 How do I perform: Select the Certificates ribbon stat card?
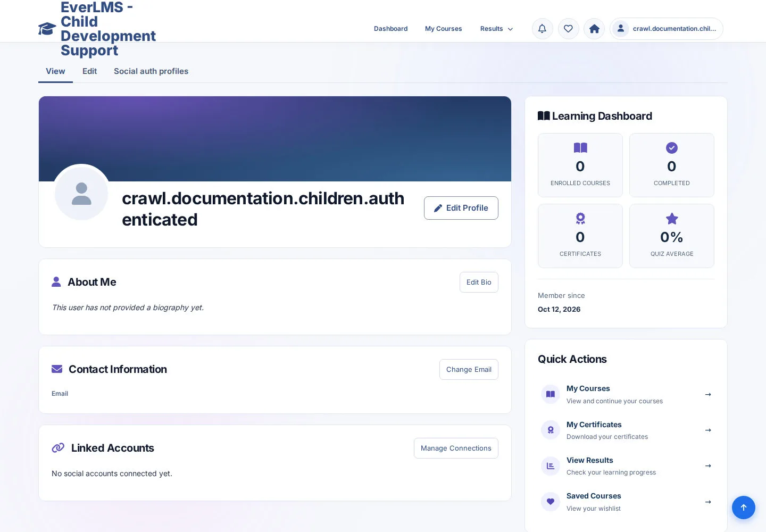pos(580,236)
